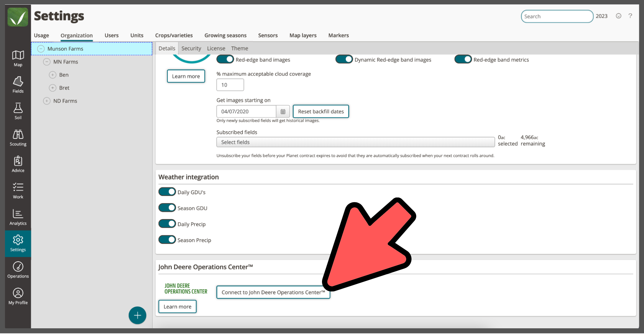Switch to the Growing seasons tab
This screenshot has height=334, width=644.
coord(225,36)
